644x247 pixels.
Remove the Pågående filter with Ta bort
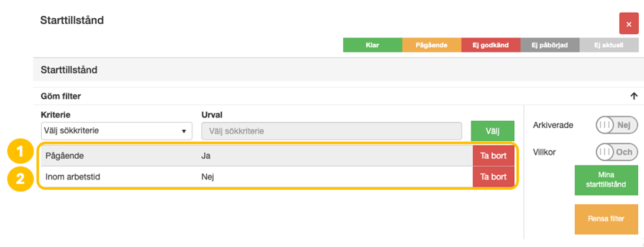coord(493,156)
